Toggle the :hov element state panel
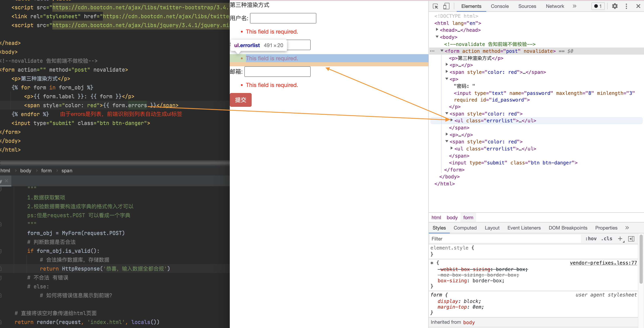 [x=591, y=239]
